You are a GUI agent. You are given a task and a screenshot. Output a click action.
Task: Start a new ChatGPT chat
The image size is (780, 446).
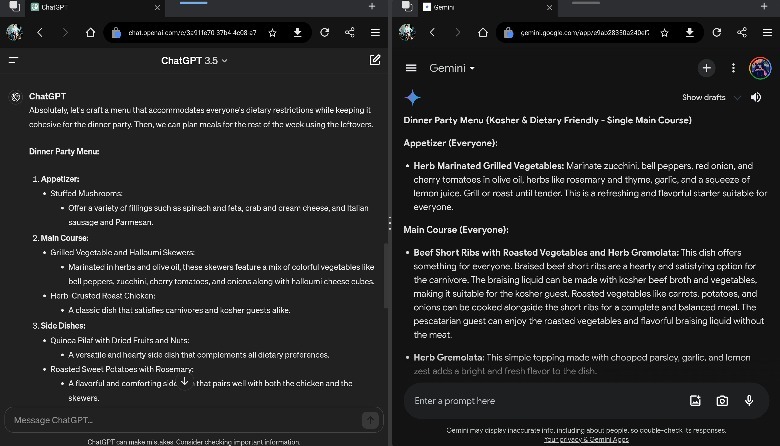(375, 60)
